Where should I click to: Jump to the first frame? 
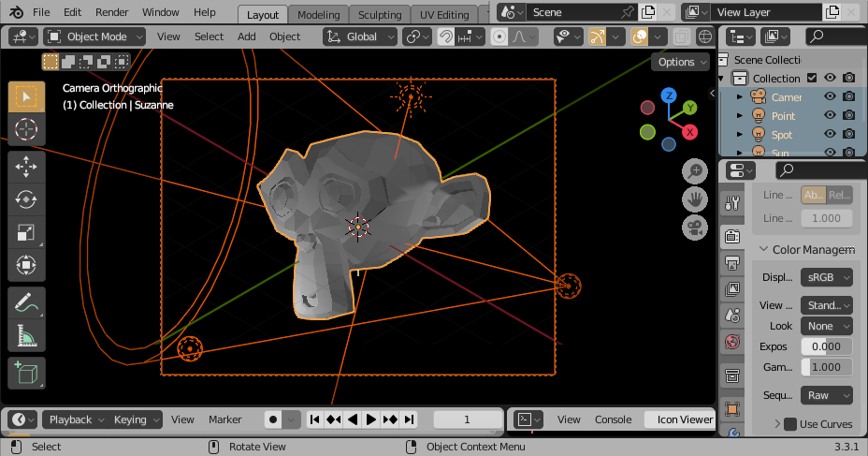pos(315,419)
